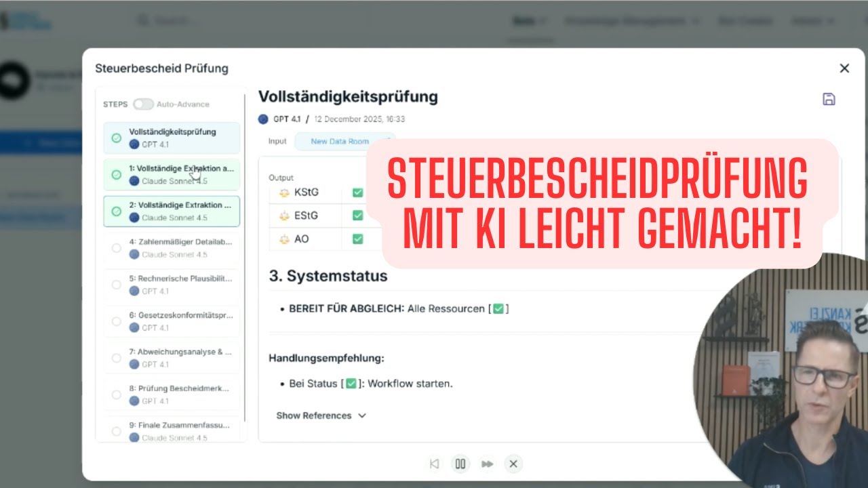868x488 pixels.
Task: Click the empty status circle of step 7
Action: [x=116, y=358]
